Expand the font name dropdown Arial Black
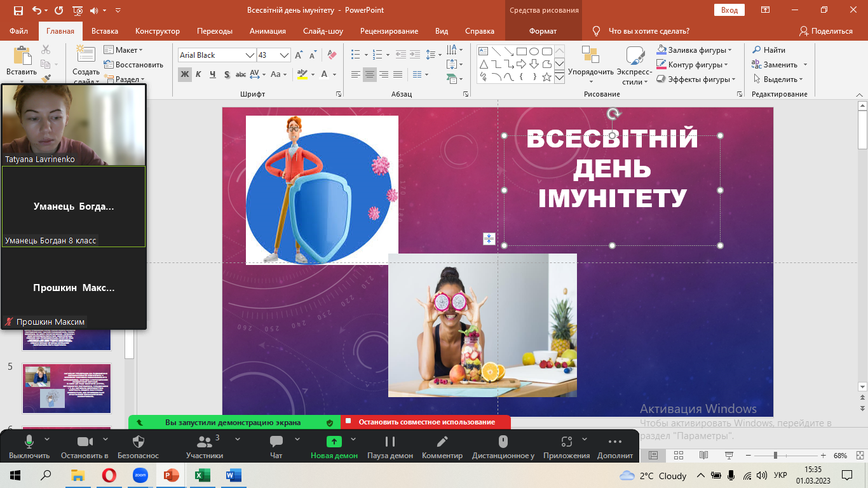 coord(250,55)
